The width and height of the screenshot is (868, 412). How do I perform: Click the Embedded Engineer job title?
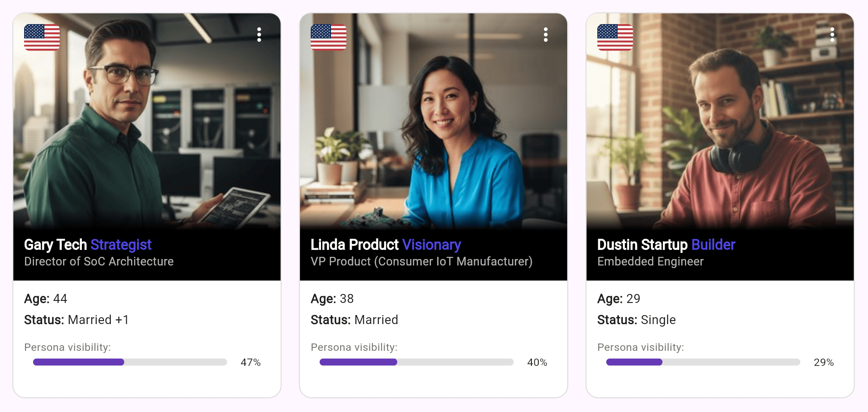coord(650,261)
